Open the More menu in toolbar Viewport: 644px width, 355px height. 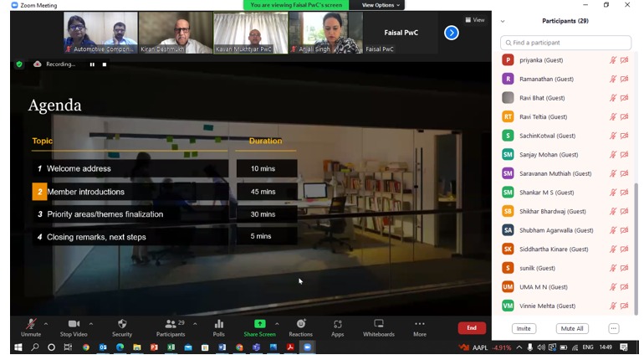pyautogui.click(x=419, y=325)
